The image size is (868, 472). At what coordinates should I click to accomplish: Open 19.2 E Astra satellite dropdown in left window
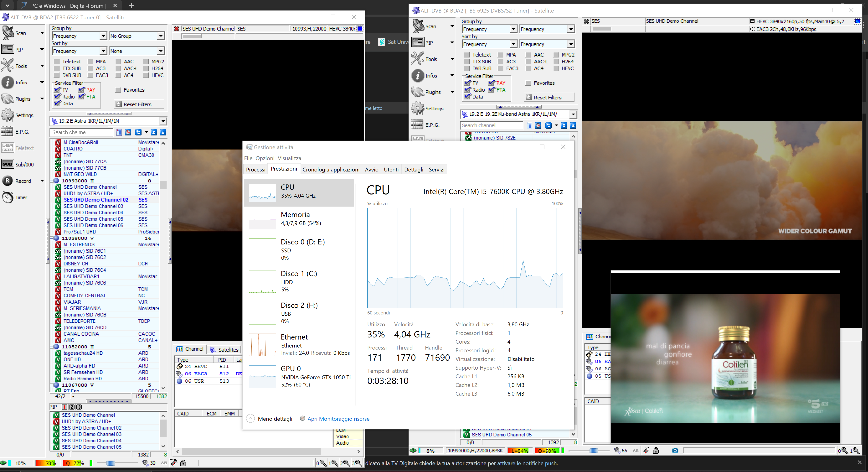coord(108,121)
